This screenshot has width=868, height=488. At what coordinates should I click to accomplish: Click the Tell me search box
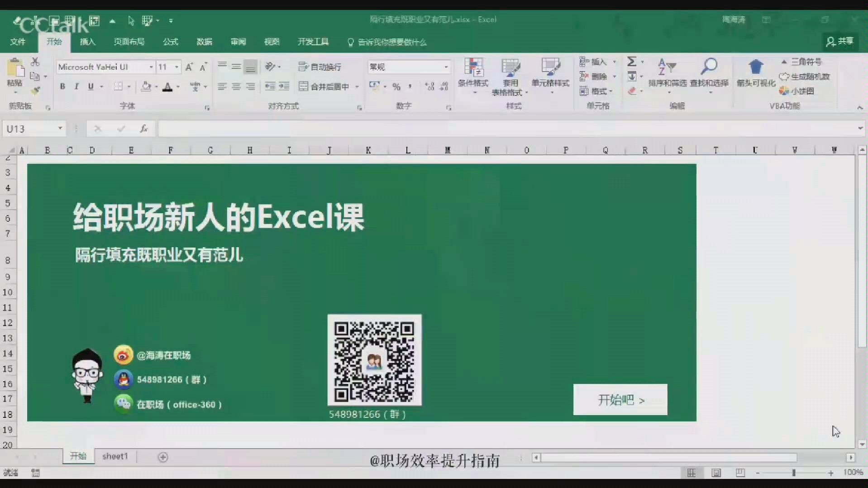[387, 42]
